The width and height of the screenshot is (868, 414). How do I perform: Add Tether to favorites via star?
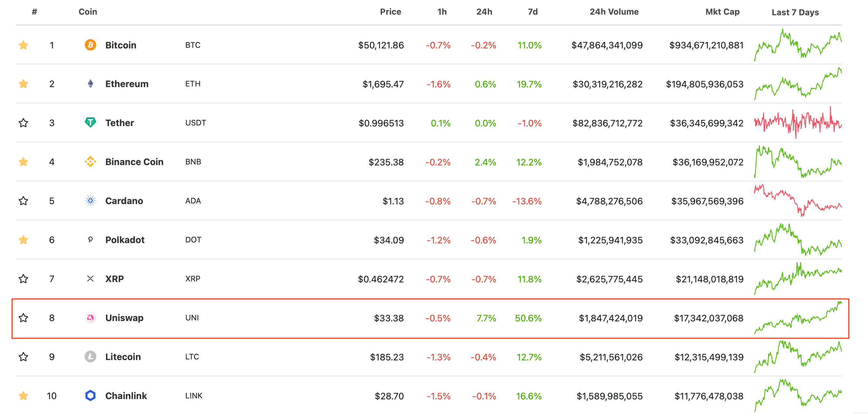(23, 123)
